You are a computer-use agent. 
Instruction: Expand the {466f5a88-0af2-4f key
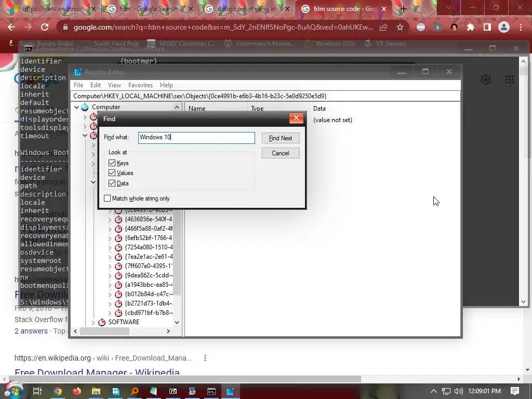(x=110, y=229)
